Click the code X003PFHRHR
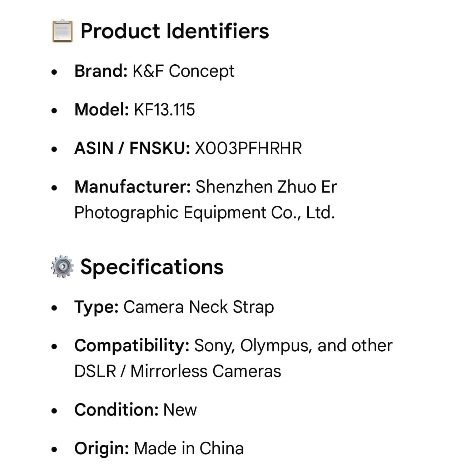The image size is (476, 476). coord(248,148)
